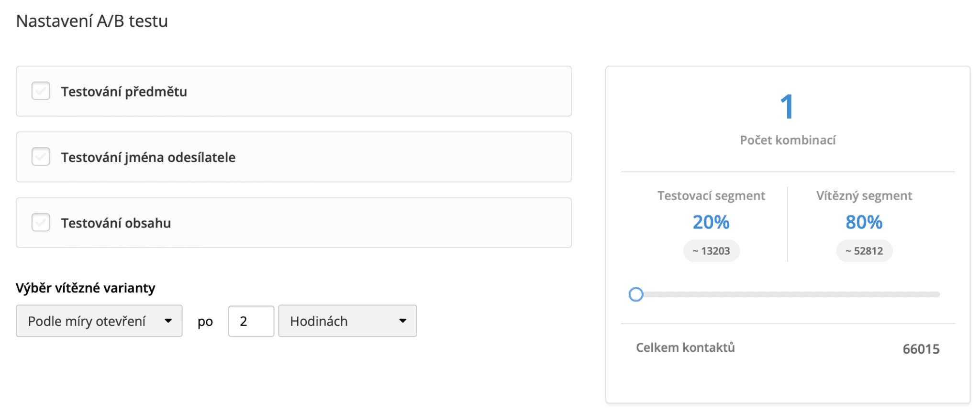The height and width of the screenshot is (412, 980).
Task: Click the Testování obsahu label text
Action: pyautogui.click(x=116, y=223)
